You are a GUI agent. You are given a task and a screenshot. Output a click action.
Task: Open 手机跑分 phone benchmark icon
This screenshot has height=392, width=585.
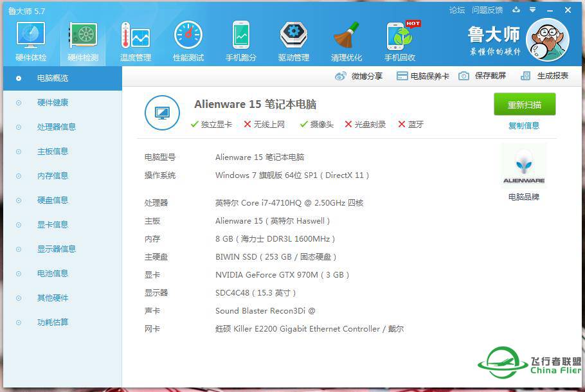coord(240,37)
